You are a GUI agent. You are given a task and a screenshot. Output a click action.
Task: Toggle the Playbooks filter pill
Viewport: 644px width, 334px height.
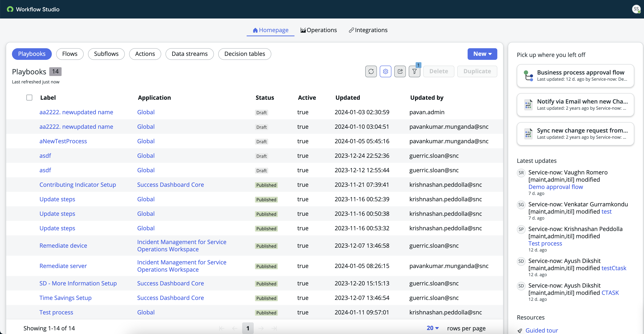click(32, 54)
